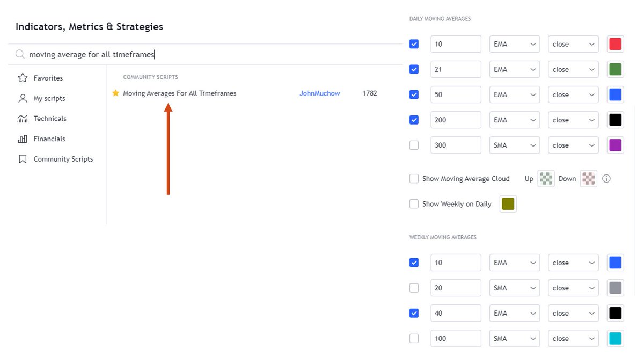Viewport: 644px width, 364px height.
Task: Open the purple color swatch for daily 300
Action: (616, 145)
